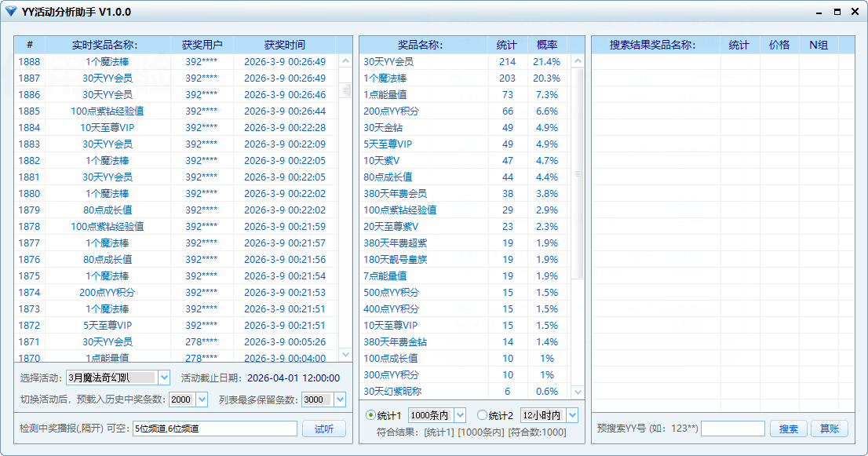Sort by 统计 column in prize statistics table
The height and width of the screenshot is (456, 868).
[507, 45]
